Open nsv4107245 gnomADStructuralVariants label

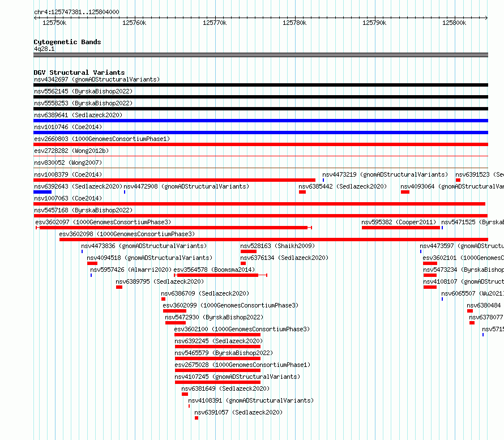pos(237,377)
